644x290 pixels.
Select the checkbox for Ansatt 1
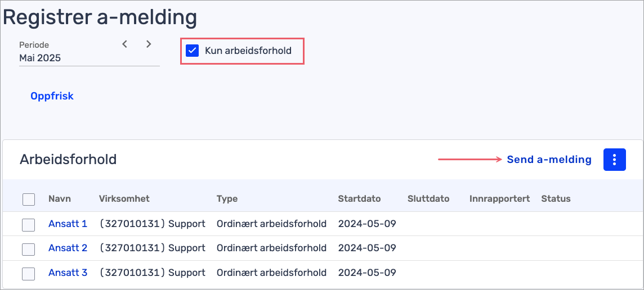click(x=28, y=225)
